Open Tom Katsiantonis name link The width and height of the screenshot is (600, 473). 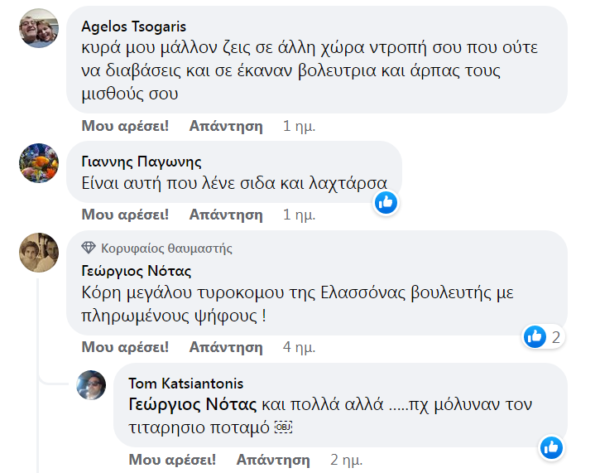point(186,383)
